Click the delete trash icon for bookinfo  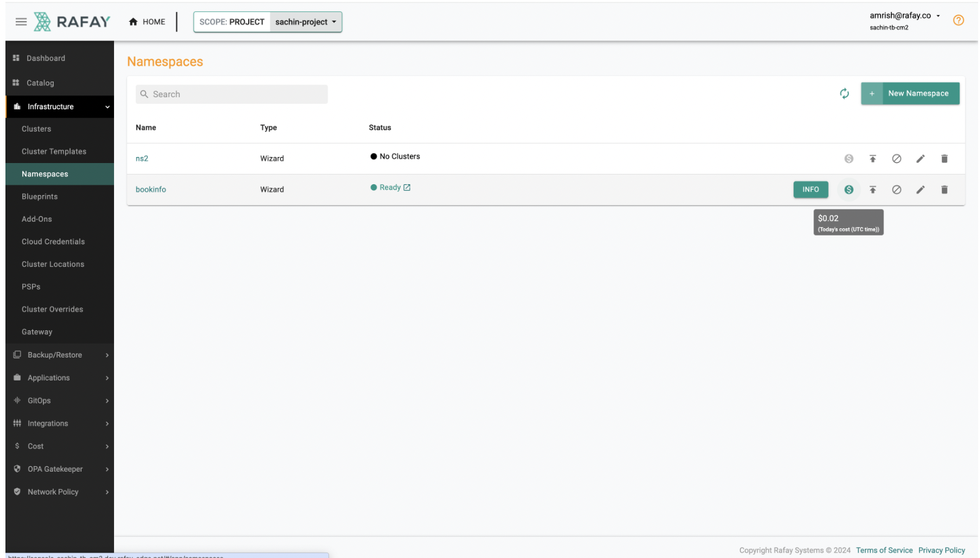pyautogui.click(x=944, y=190)
